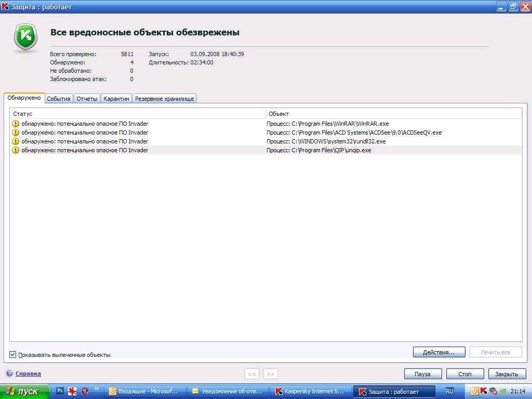Click the green Kaspersky shield logo
Screen dimensions: 532x399
tap(25, 37)
